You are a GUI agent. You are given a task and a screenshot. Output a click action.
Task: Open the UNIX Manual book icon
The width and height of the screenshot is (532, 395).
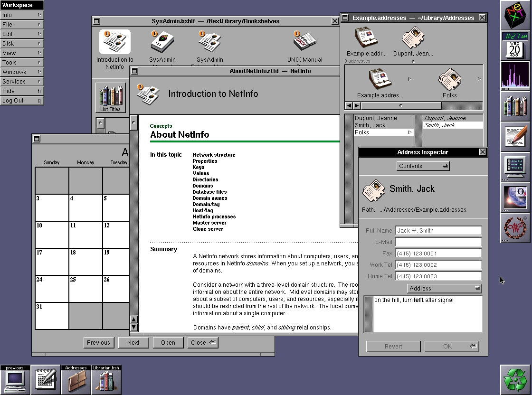point(304,42)
